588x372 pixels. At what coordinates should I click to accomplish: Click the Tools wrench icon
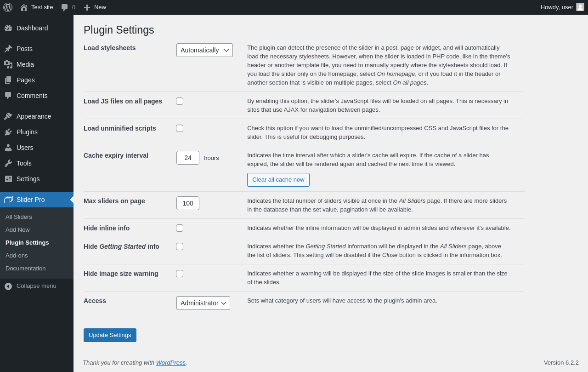coord(8,163)
